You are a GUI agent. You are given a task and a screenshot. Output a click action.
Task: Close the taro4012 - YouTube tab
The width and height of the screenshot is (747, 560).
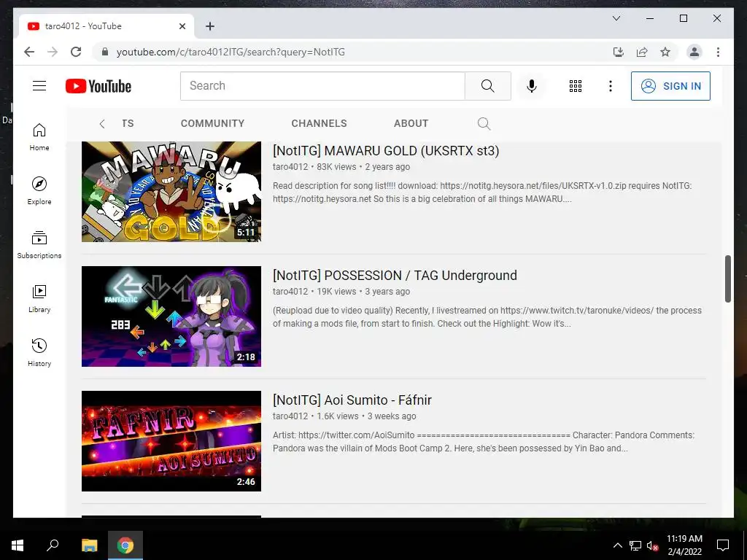tap(182, 26)
